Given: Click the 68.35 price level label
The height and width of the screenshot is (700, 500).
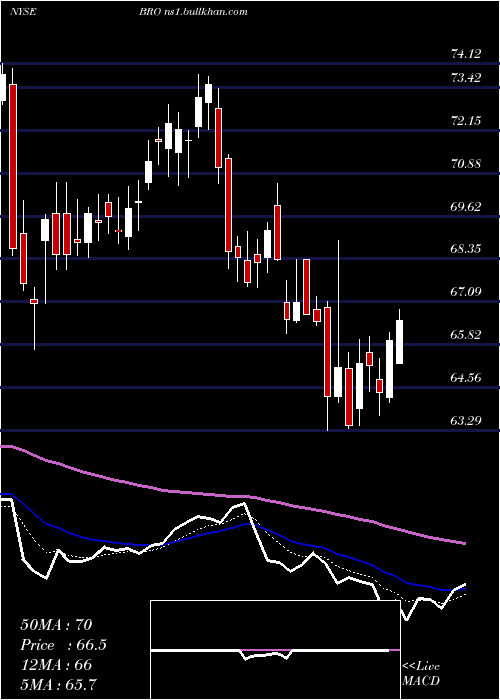Looking at the screenshot, I should (466, 249).
